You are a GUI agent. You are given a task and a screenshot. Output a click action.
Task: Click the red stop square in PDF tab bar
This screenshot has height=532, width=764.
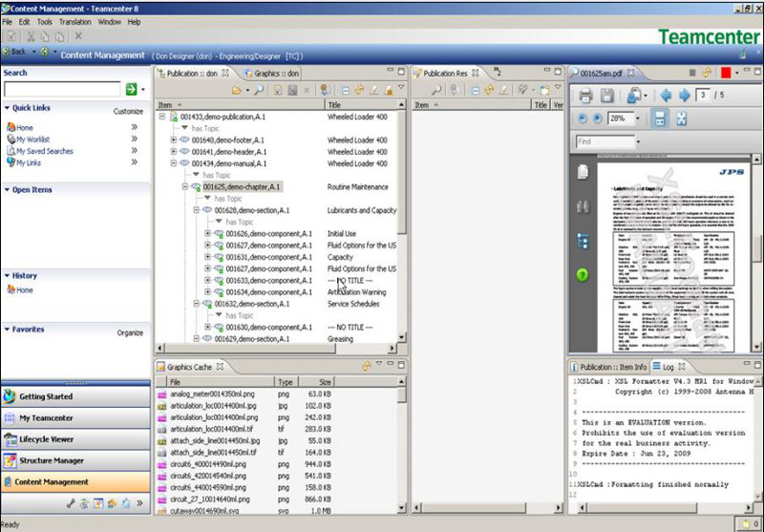(x=726, y=73)
